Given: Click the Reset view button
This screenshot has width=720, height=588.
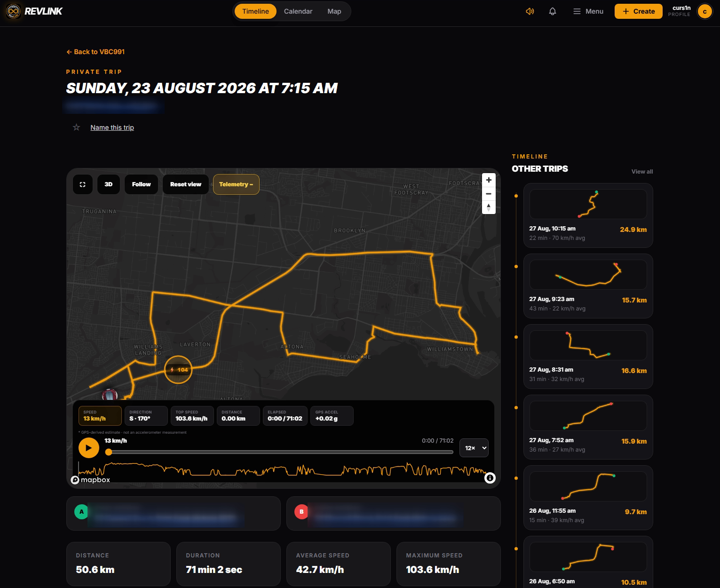Looking at the screenshot, I should [186, 184].
